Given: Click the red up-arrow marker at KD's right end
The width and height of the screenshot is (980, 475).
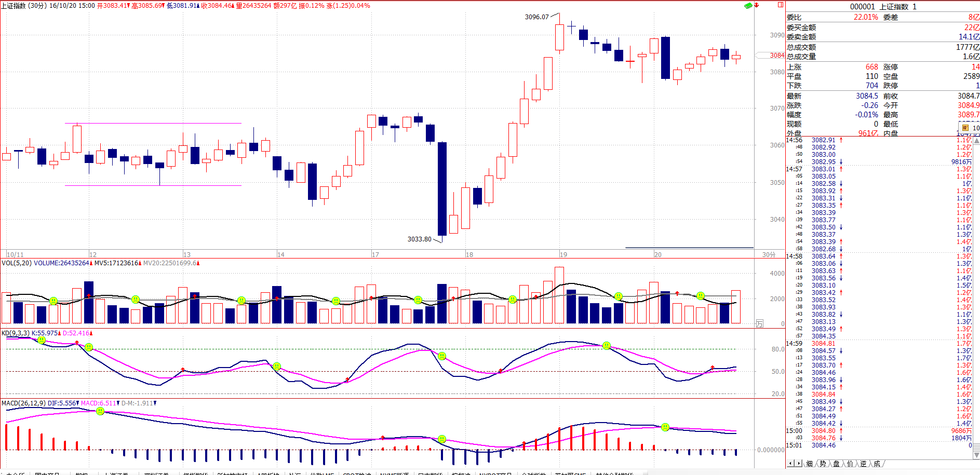Looking at the screenshot, I should tap(713, 368).
